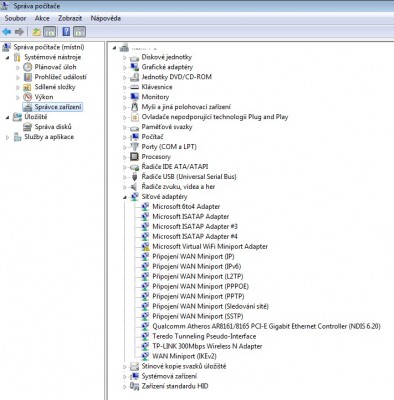The width and height of the screenshot is (394, 400).
Task: Collapse the Systémové nástroje node
Action: click(7, 58)
